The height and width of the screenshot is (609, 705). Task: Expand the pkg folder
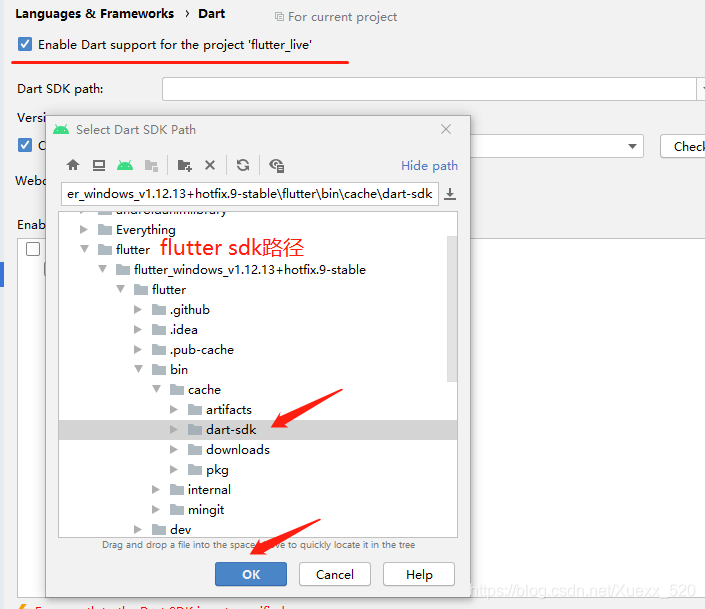pos(174,470)
